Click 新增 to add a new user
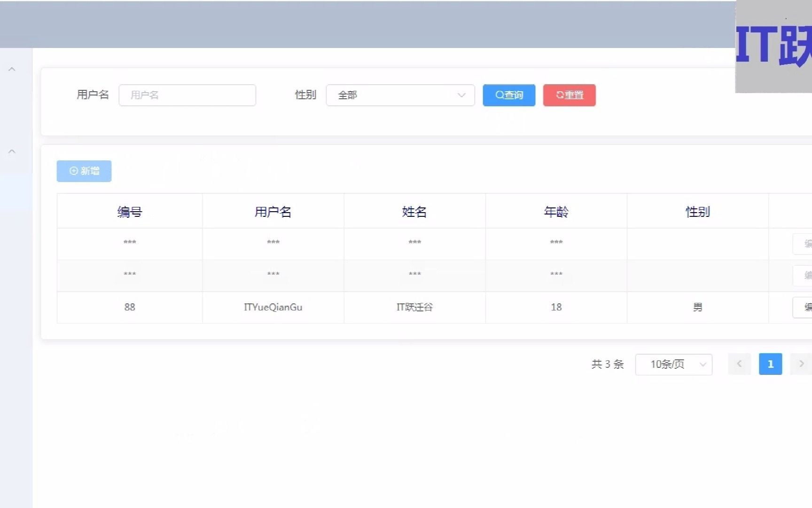The image size is (812, 508). (x=84, y=171)
